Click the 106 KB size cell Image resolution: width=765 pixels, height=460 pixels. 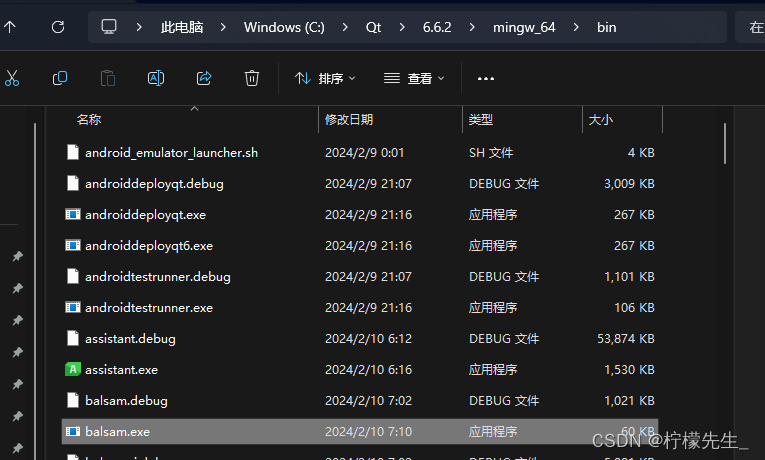(634, 308)
